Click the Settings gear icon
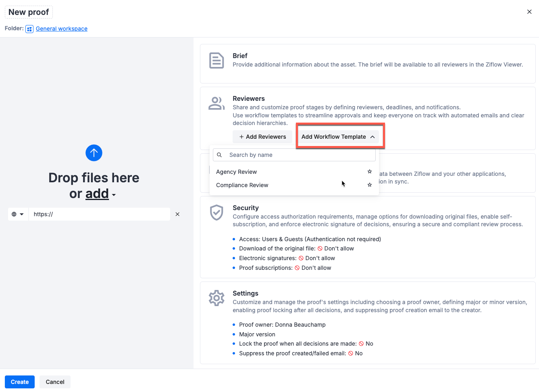Viewport: 539px width, 392px height. [x=216, y=298]
